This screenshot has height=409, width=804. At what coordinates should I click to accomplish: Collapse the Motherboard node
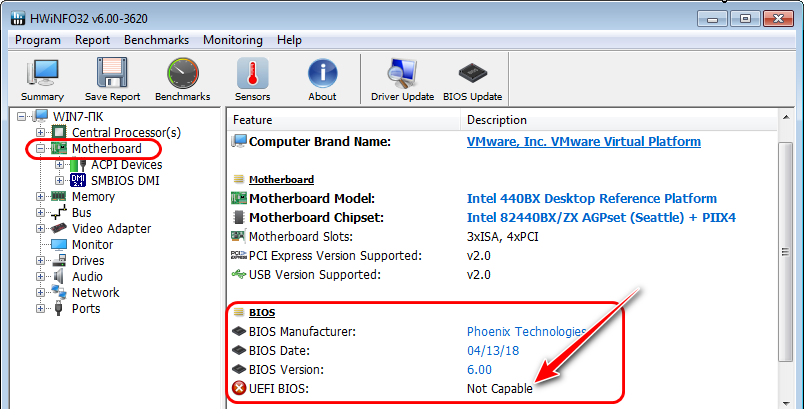tap(41, 149)
